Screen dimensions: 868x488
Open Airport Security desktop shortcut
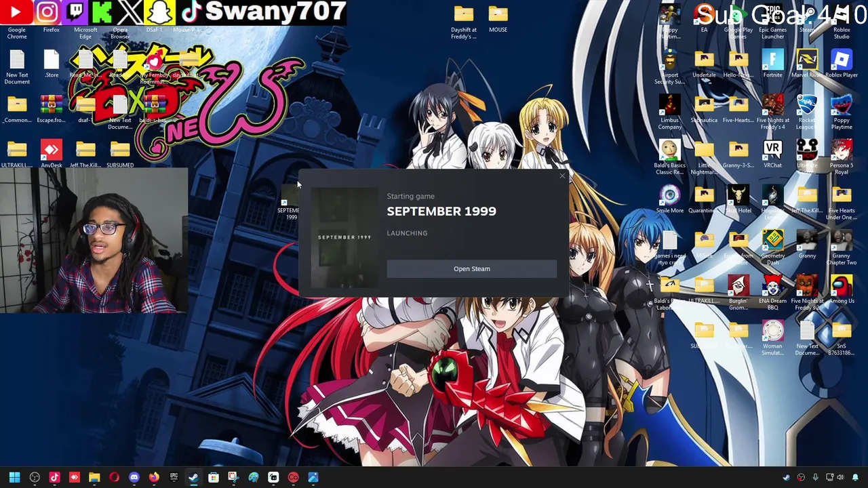(669, 67)
